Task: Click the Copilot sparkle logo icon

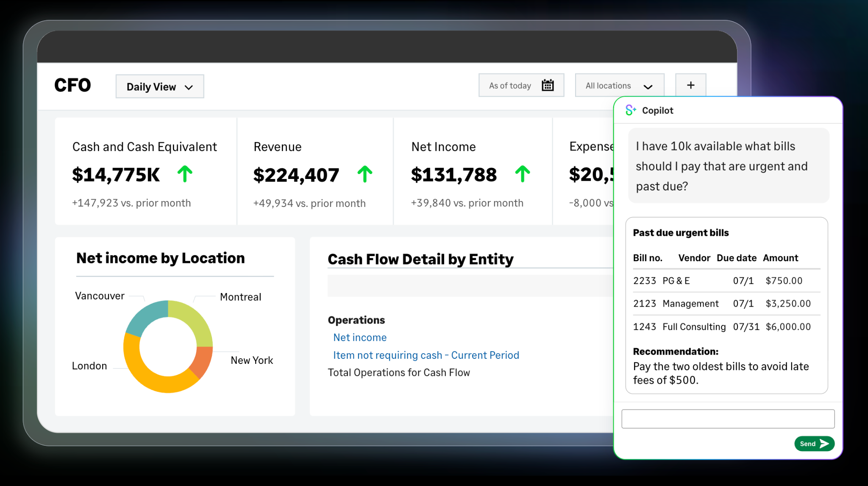Action: 631,110
